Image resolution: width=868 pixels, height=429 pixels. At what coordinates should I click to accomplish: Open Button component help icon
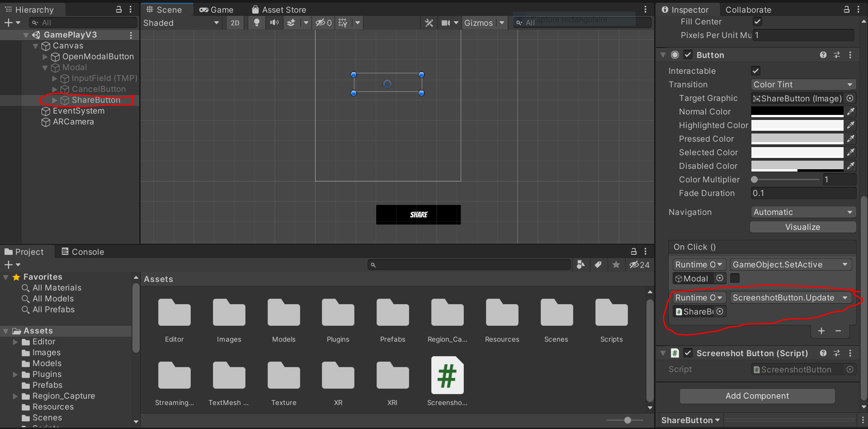pyautogui.click(x=823, y=55)
